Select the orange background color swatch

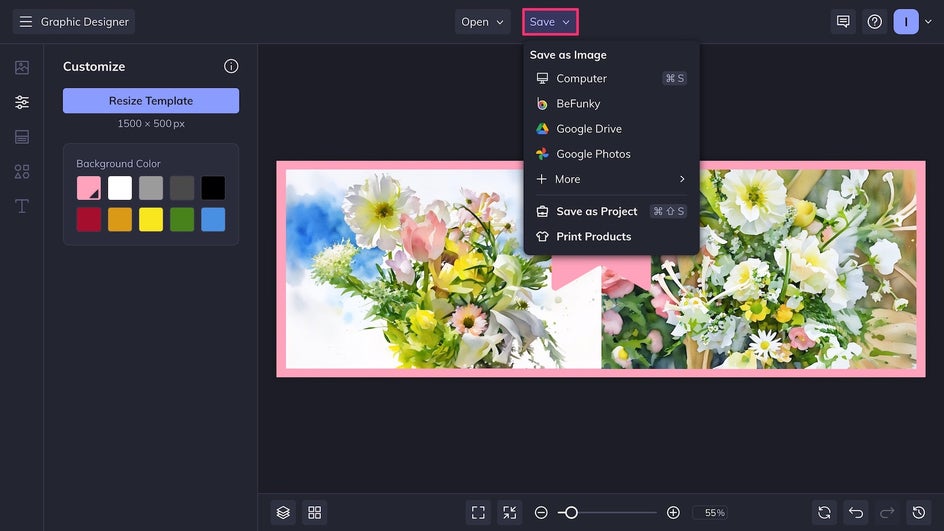120,219
